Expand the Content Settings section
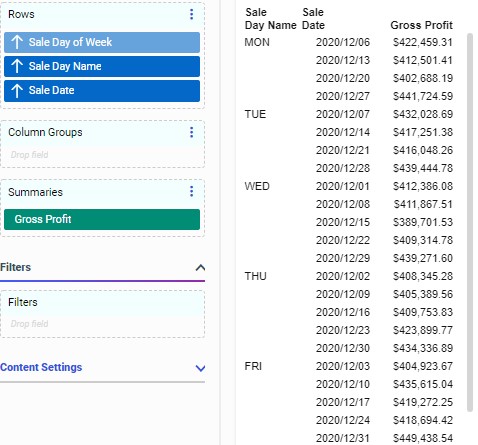Viewport: 478px width, 445px height. [200, 368]
